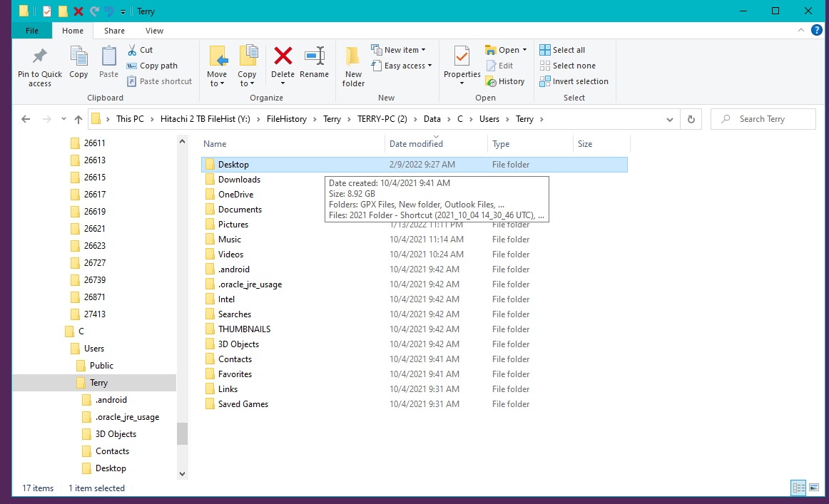Click Select none in the ribbon
Viewport: 829px width, 504px height.
click(x=568, y=66)
